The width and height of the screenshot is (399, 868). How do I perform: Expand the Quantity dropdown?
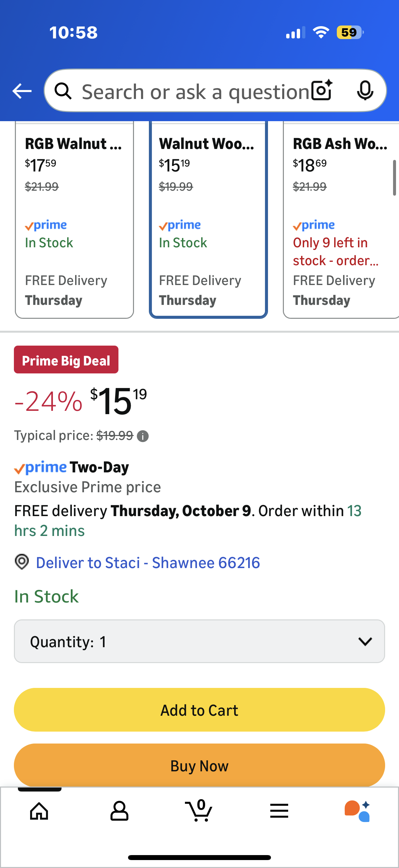pos(199,641)
